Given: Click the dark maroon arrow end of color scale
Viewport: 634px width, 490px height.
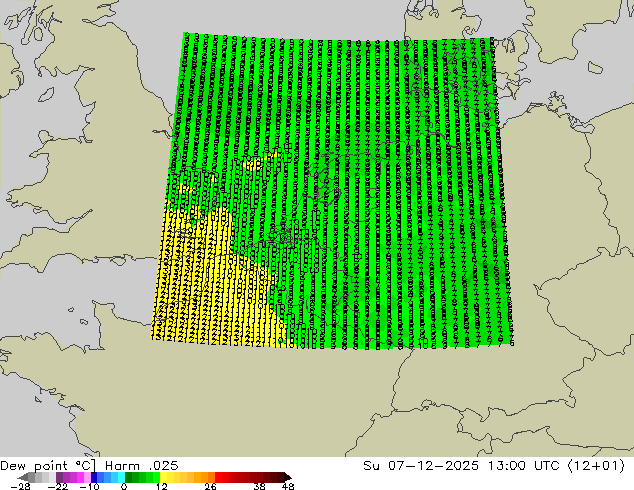Looking at the screenshot, I should [x=287, y=477].
